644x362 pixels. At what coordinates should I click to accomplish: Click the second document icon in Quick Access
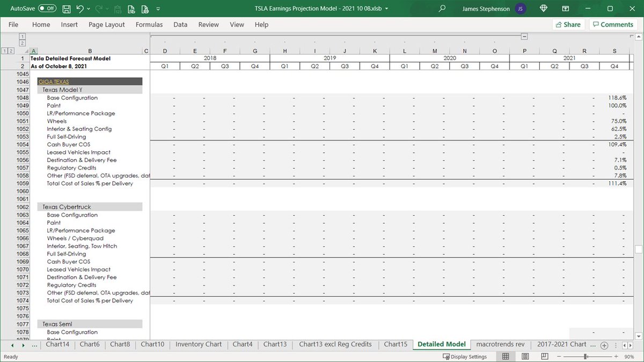pos(144,9)
